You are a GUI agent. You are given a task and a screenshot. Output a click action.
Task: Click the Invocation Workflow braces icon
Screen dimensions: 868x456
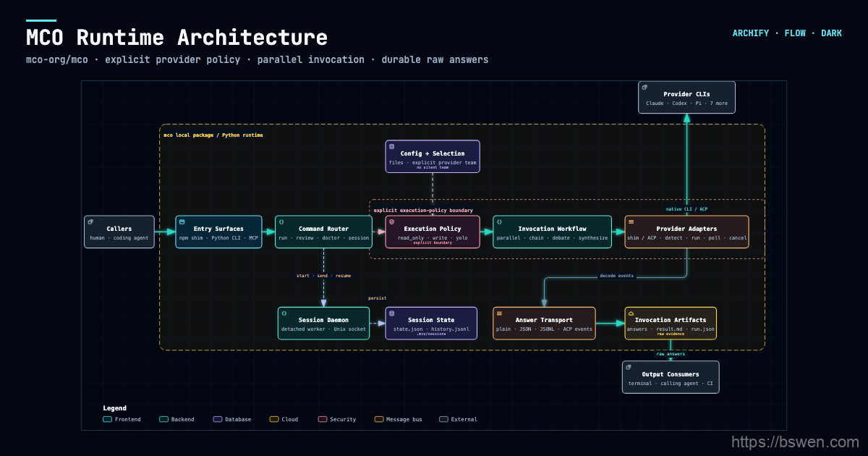499,221
